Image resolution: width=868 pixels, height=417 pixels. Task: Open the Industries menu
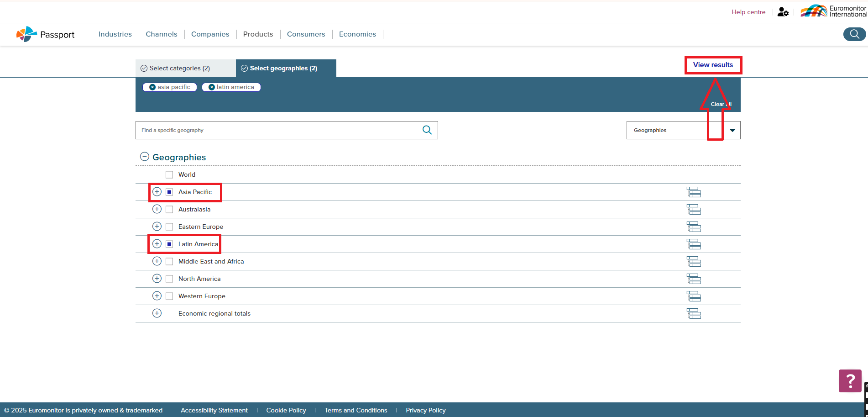point(115,34)
